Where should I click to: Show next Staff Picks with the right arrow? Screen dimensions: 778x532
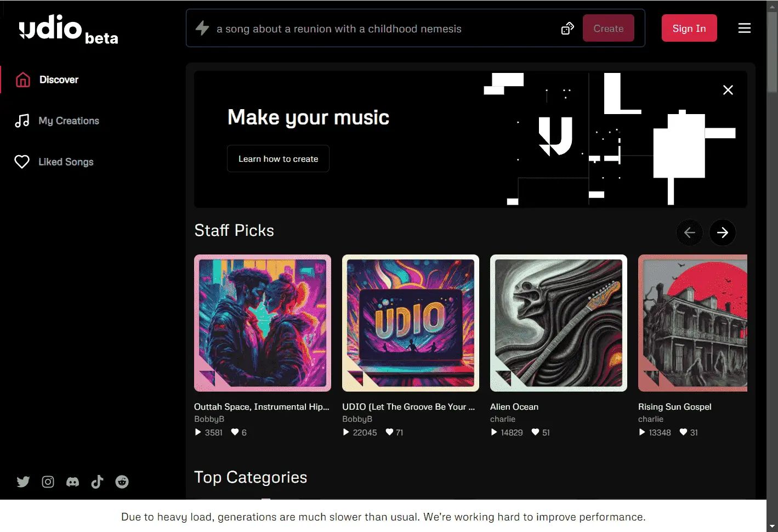point(723,233)
